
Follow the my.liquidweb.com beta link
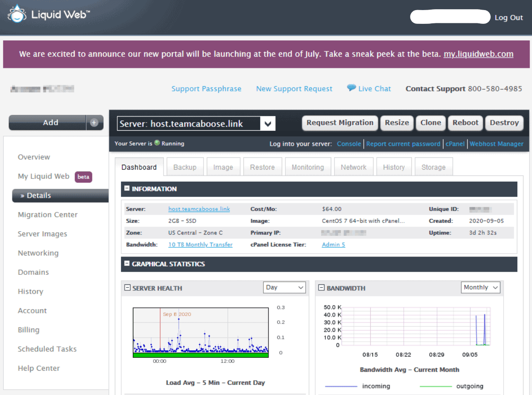point(478,54)
